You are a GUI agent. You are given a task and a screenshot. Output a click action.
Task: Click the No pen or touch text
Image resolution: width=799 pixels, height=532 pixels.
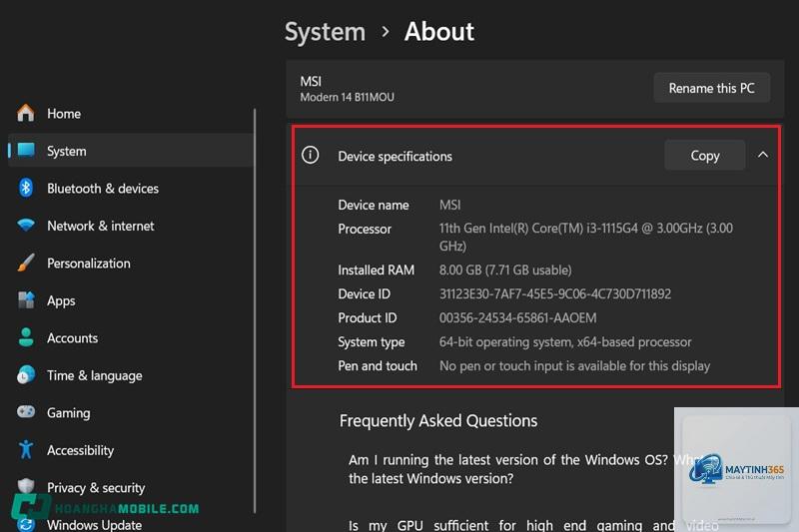pos(574,365)
